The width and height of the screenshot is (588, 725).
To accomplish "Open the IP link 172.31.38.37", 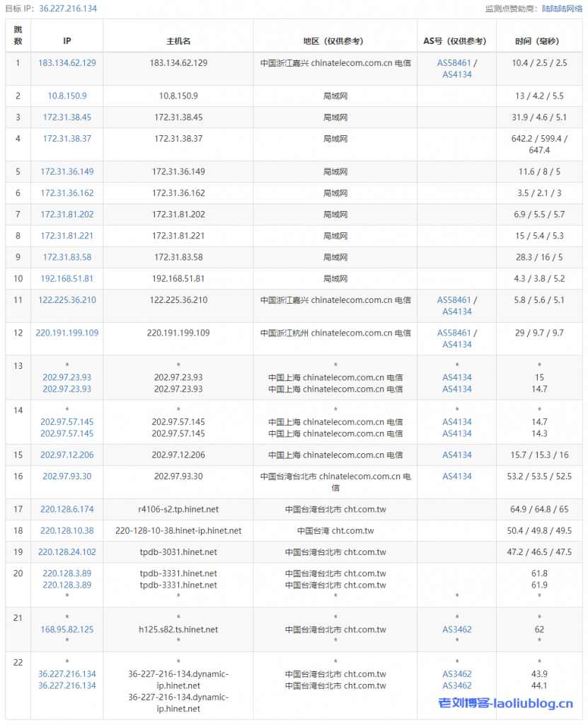I will [x=67, y=139].
